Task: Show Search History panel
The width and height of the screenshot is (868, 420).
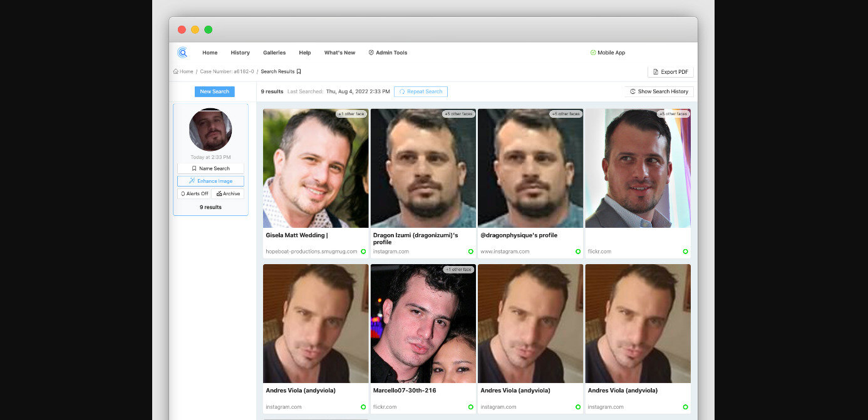Action: tap(659, 91)
